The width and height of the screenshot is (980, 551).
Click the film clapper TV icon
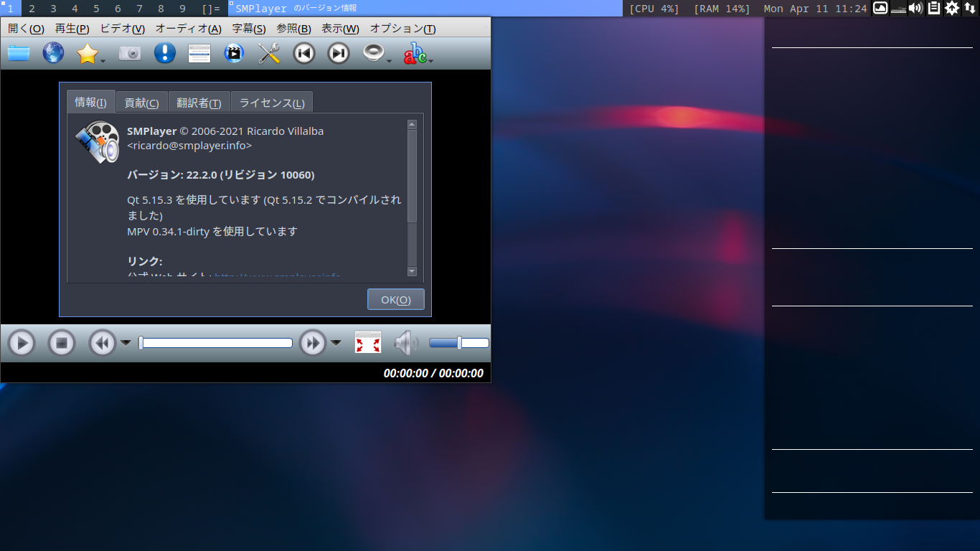[234, 53]
